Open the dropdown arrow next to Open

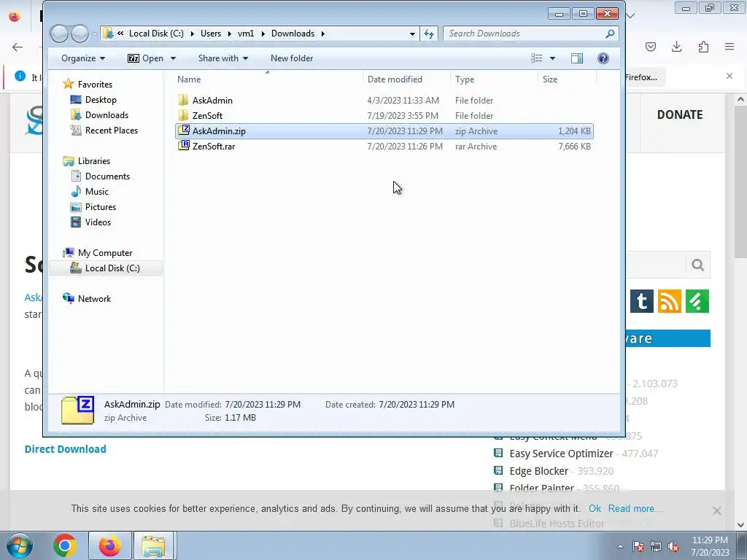[x=173, y=58]
